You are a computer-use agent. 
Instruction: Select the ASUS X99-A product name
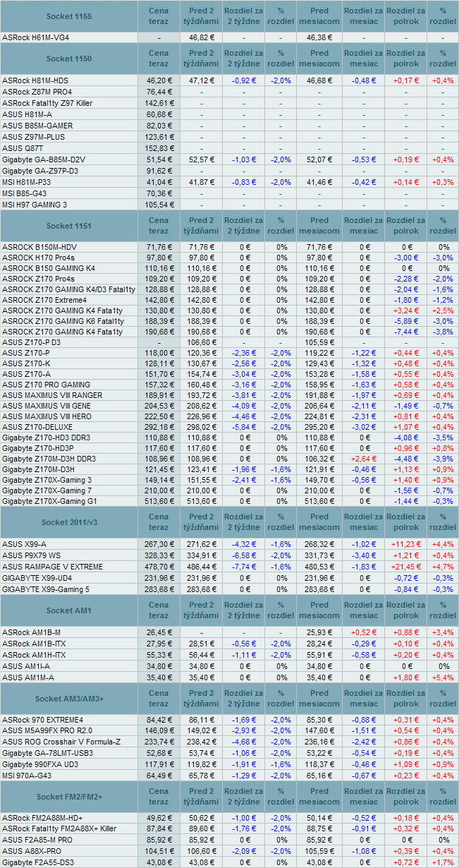[x=25, y=545]
